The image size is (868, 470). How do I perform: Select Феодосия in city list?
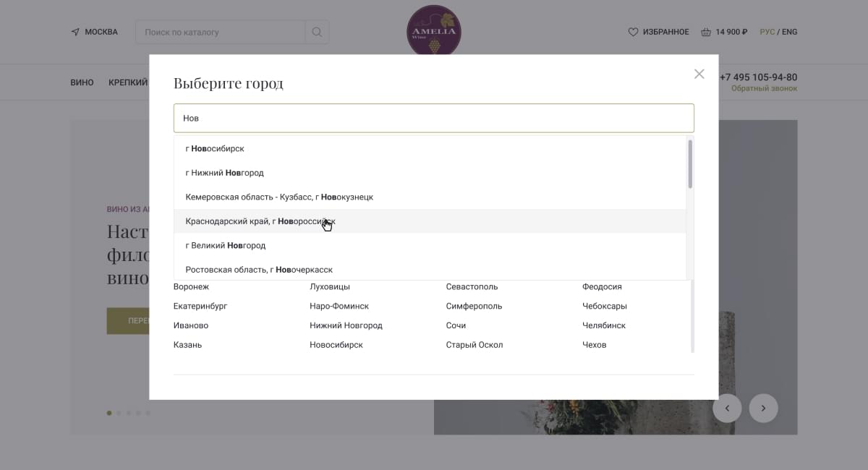(602, 286)
